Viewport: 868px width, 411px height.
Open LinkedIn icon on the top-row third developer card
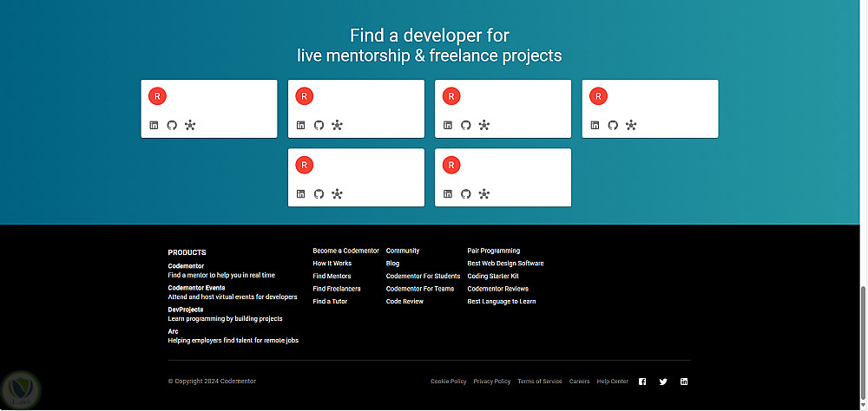point(448,125)
